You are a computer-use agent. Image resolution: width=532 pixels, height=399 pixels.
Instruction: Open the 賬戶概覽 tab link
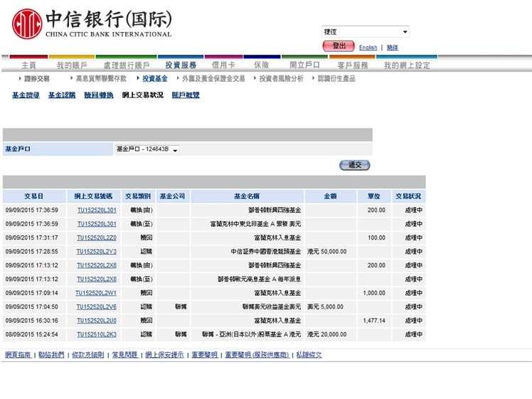tap(186, 95)
